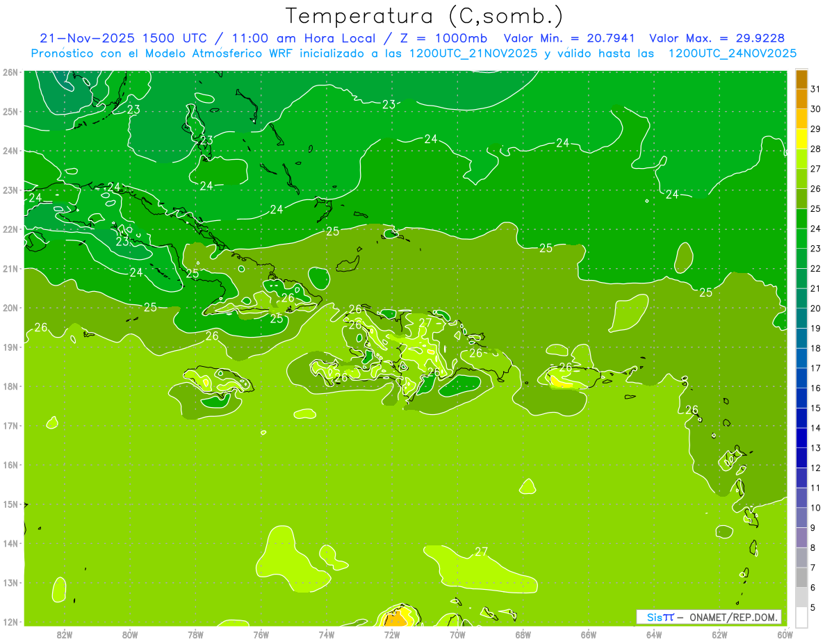Click the 60W longitude axis label
834x644 pixels.
coord(785,634)
